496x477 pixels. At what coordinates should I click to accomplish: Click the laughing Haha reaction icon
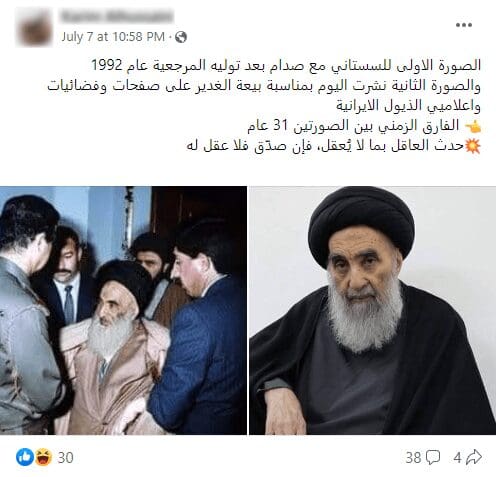44,457
